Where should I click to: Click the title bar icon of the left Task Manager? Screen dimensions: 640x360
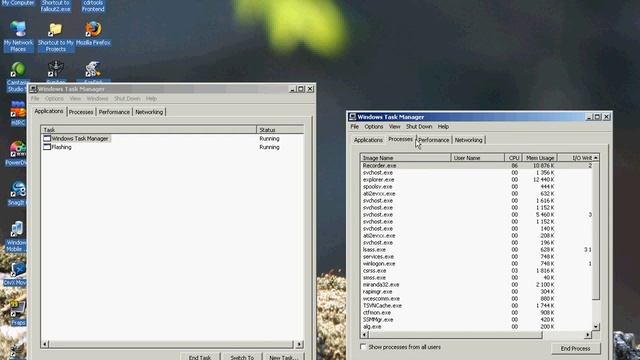tap(33, 89)
